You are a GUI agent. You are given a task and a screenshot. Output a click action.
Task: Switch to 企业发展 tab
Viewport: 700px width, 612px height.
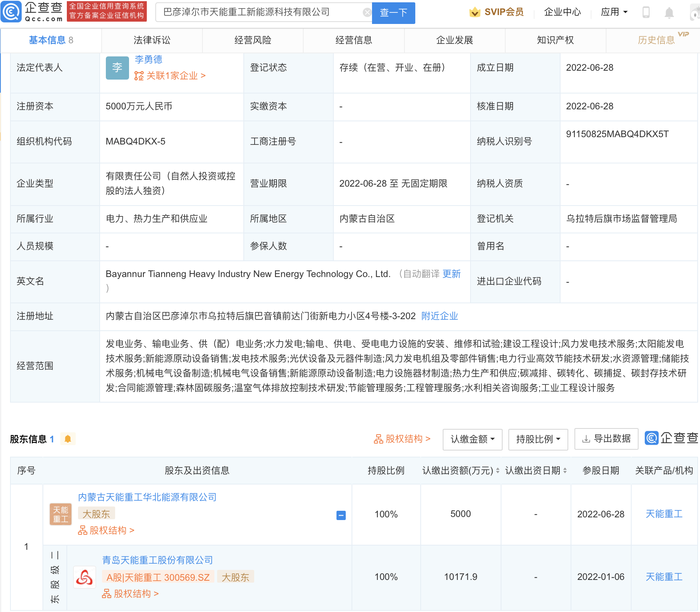[x=454, y=40]
